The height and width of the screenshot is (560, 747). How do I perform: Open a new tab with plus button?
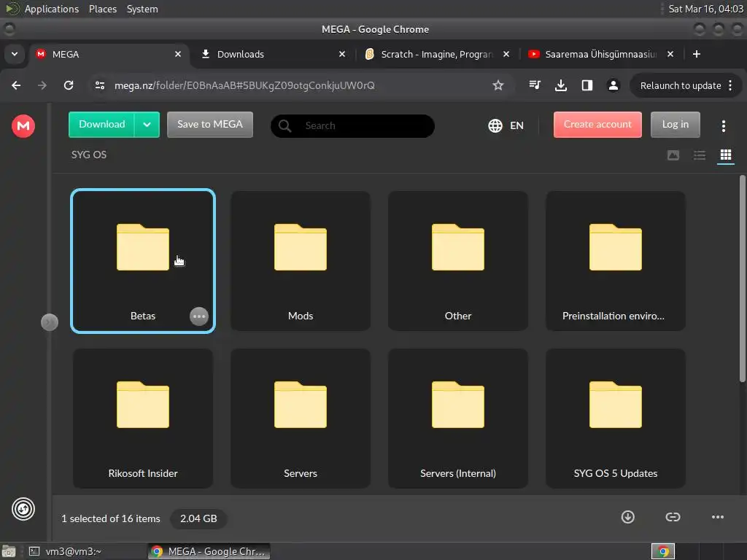click(697, 54)
